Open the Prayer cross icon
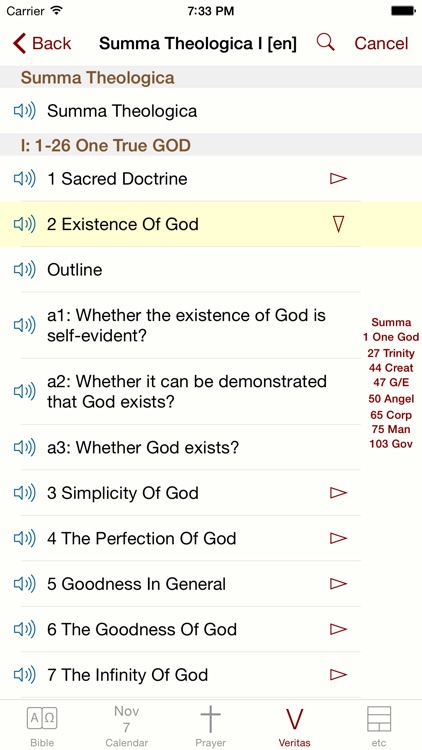 (x=211, y=720)
